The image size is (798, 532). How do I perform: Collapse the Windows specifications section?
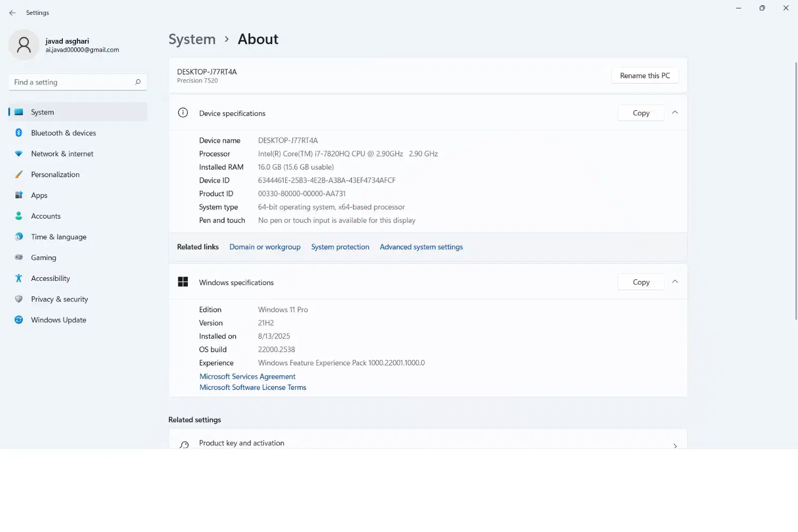pos(675,282)
